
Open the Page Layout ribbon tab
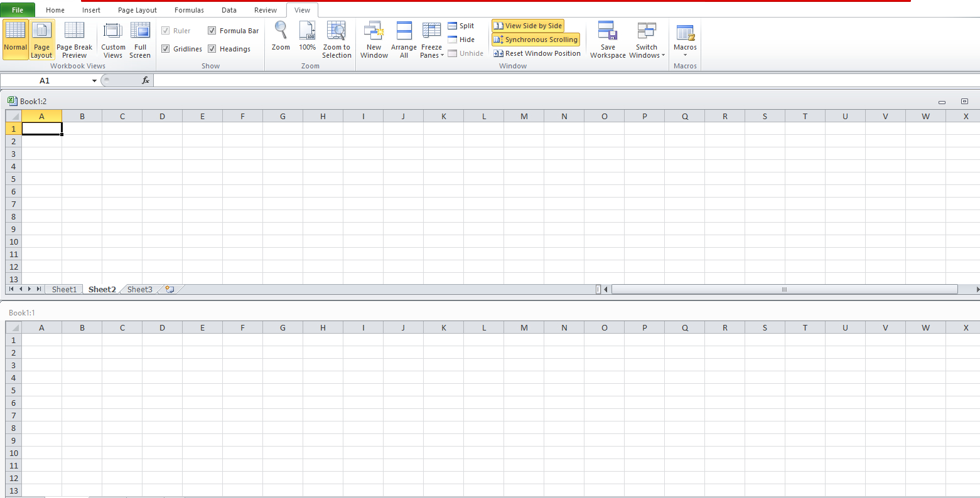click(x=137, y=10)
